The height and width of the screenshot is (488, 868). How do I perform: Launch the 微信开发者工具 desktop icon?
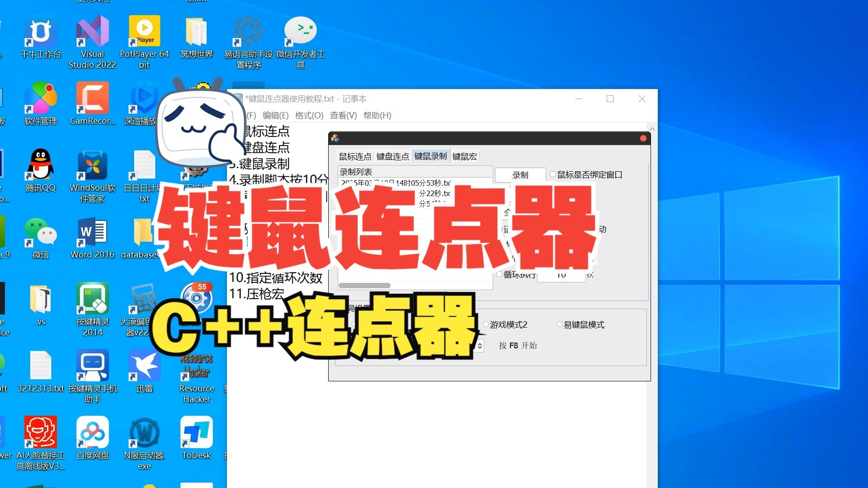click(x=300, y=42)
